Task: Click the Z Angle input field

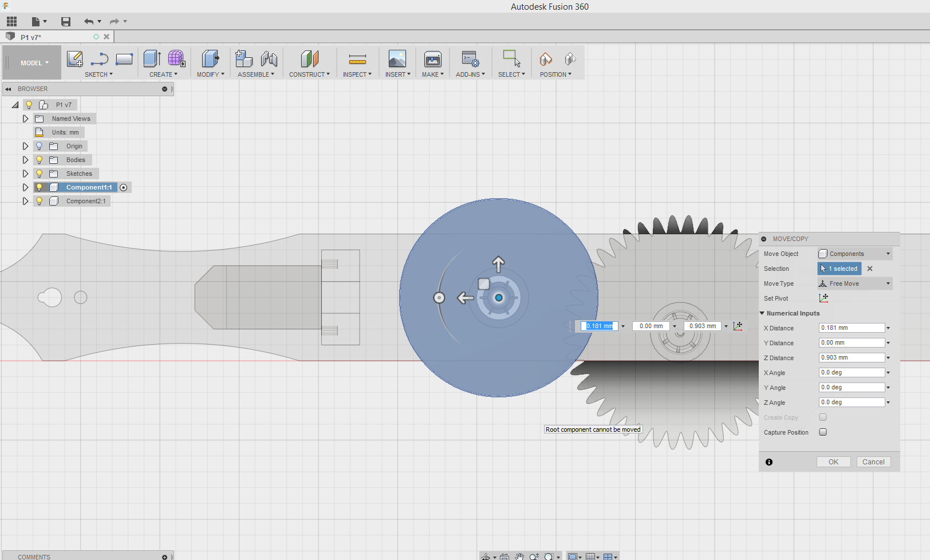Action: click(x=852, y=403)
